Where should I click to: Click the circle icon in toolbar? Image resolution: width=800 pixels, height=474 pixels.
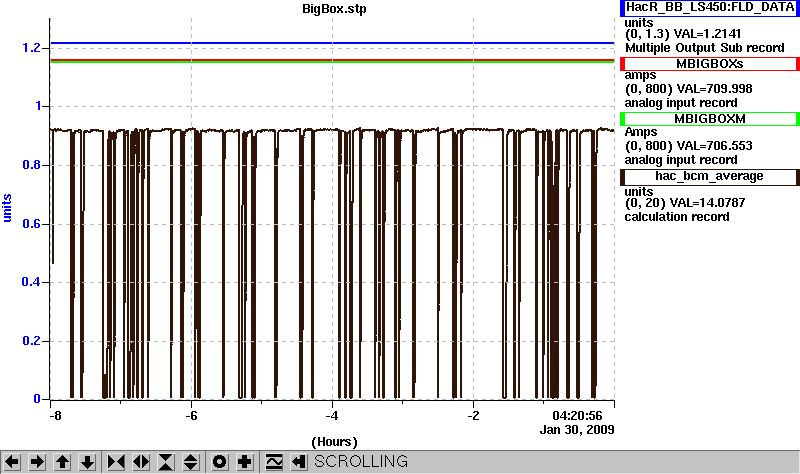[x=219, y=462]
